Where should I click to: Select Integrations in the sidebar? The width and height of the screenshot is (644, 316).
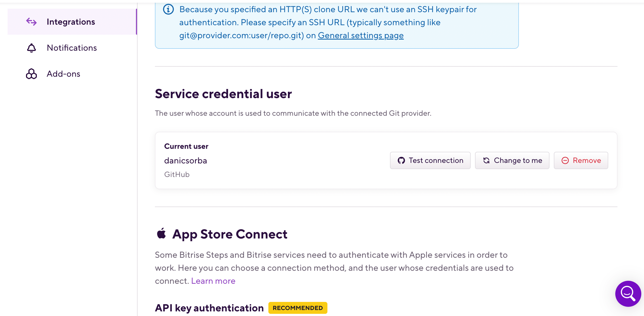pyautogui.click(x=71, y=21)
